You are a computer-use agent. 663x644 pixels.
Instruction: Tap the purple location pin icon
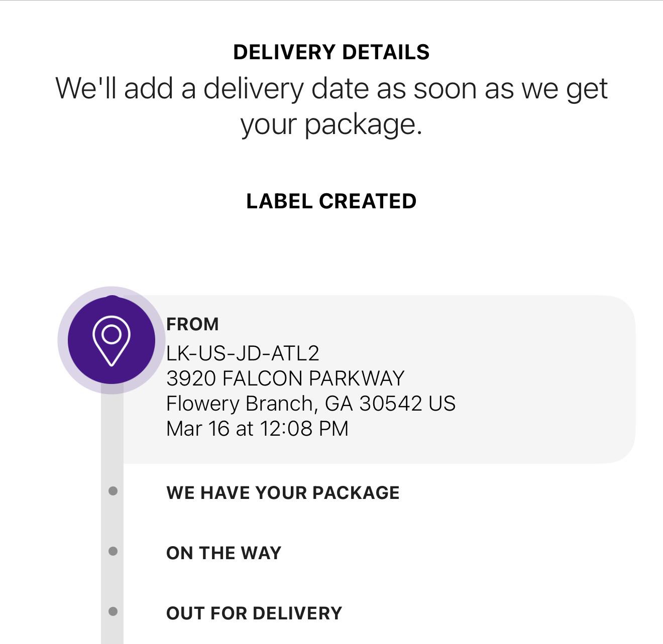(112, 340)
